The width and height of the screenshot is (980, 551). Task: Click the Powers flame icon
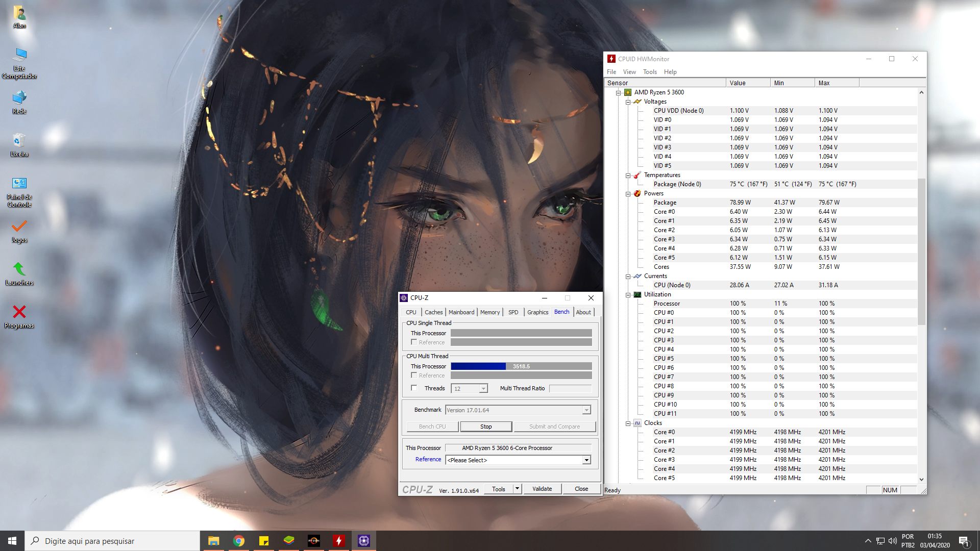coord(638,193)
